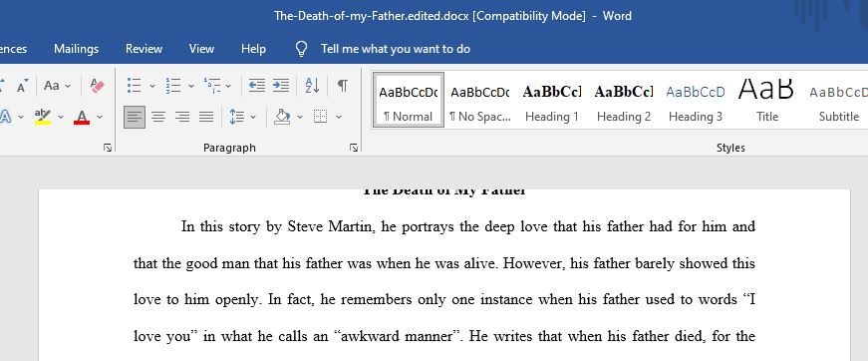Open the Line Spacing dropdown arrow

pyautogui.click(x=253, y=117)
